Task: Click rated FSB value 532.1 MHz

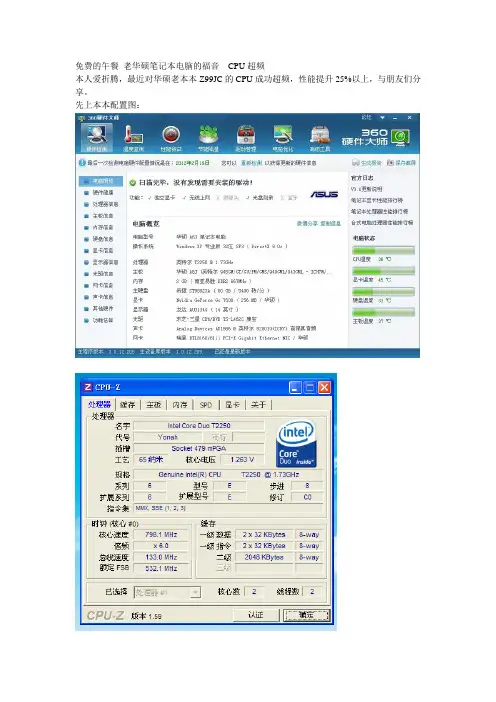Action: point(161,568)
